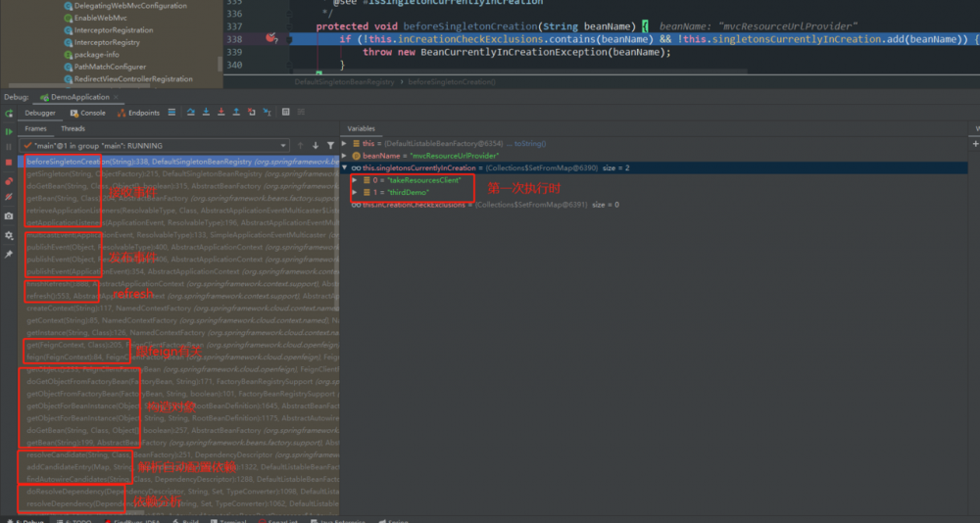Select package-info file

pyautogui.click(x=96, y=55)
